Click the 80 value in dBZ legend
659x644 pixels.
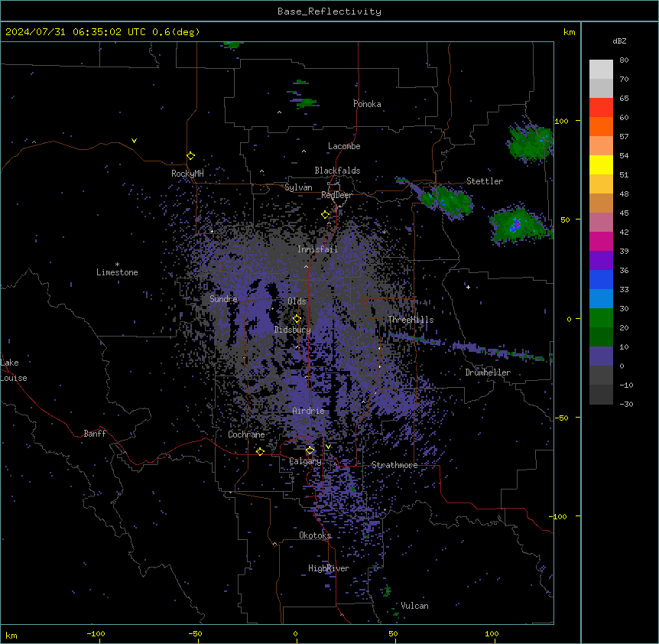(624, 60)
